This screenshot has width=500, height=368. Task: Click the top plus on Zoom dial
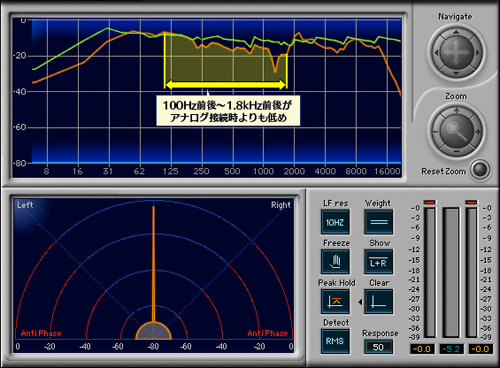tap(456, 110)
